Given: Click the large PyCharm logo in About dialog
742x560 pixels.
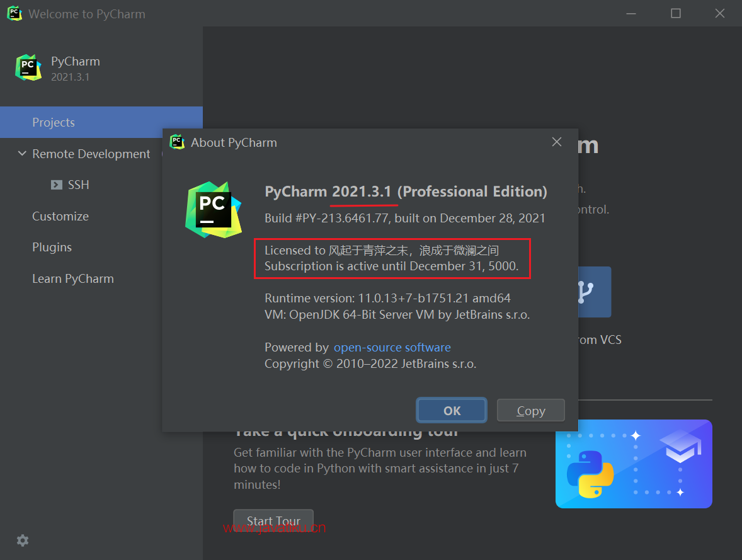Looking at the screenshot, I should [x=214, y=209].
